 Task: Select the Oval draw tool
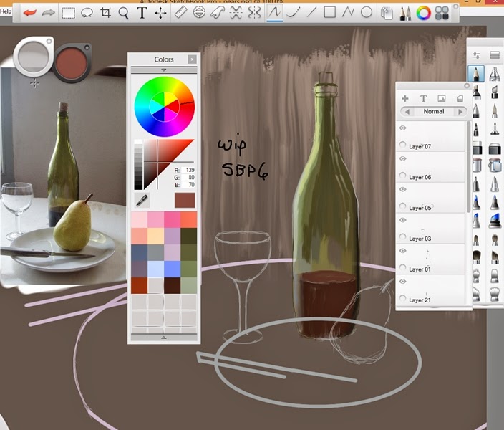click(x=367, y=13)
